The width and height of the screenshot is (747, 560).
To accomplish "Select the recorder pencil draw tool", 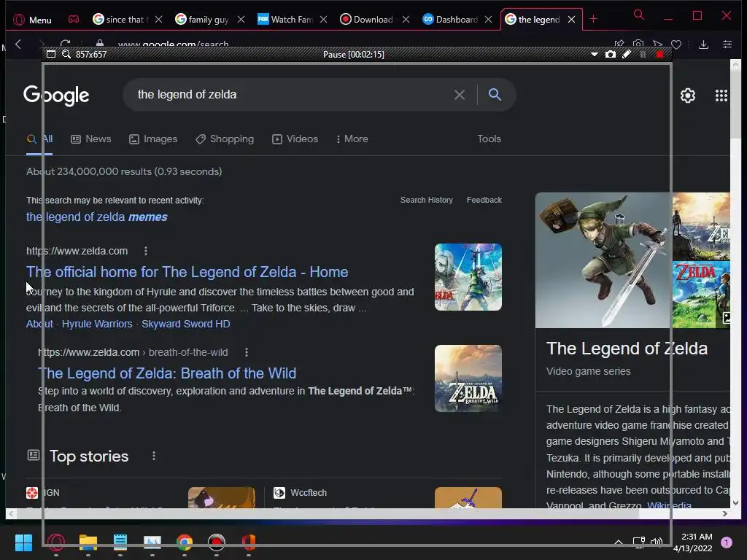I will [627, 54].
